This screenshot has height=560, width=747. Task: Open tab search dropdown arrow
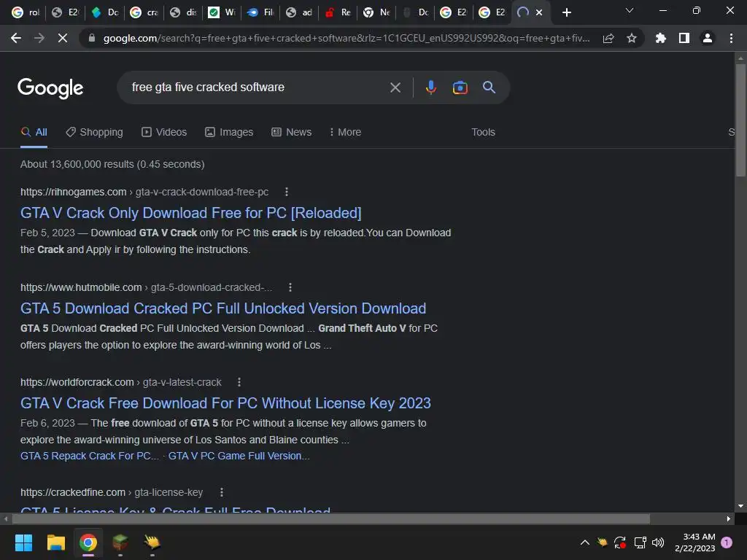(630, 10)
